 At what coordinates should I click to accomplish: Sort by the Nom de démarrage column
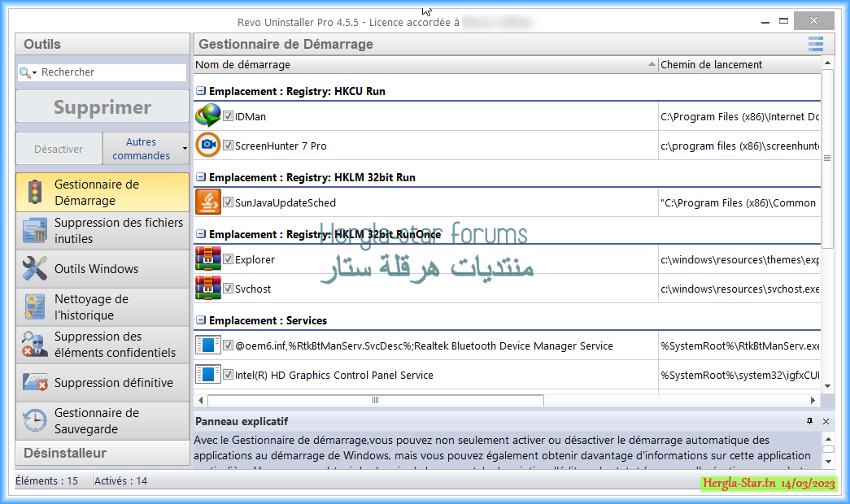425,64
